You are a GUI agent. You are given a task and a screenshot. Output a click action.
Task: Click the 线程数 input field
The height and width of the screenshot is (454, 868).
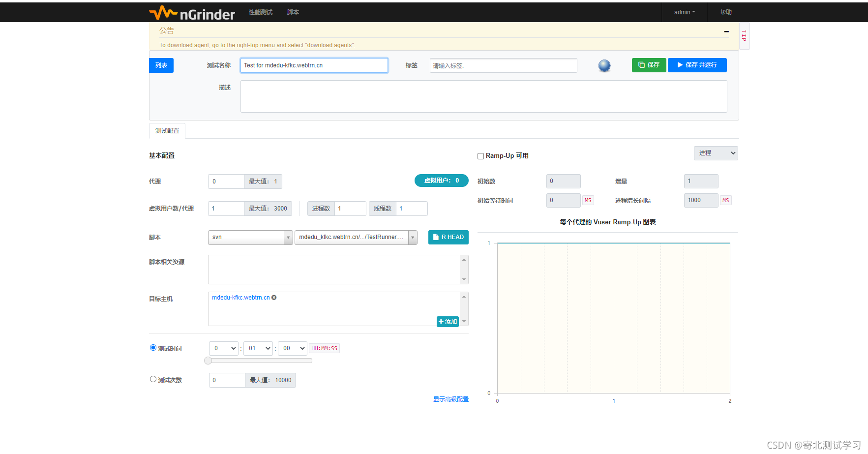pyautogui.click(x=412, y=209)
